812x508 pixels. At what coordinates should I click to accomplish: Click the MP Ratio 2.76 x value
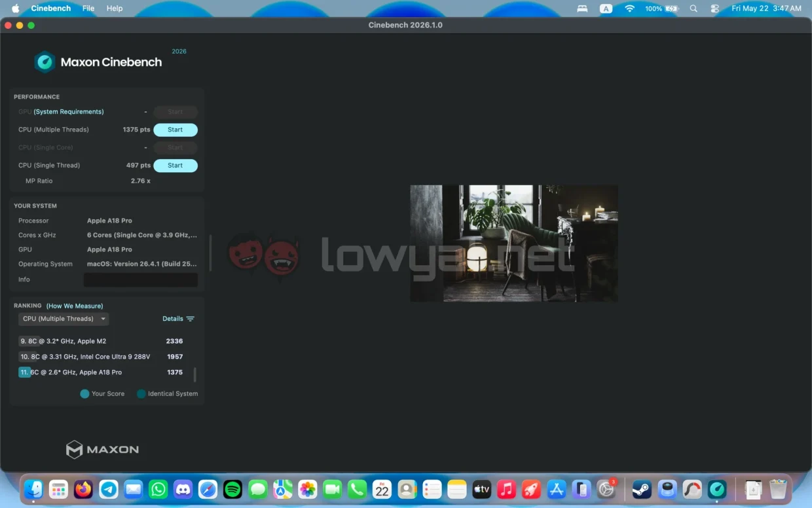pos(140,181)
